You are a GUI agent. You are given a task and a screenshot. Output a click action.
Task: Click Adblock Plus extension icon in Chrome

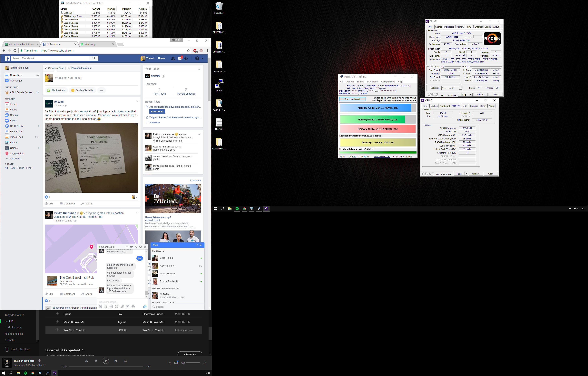pos(195,51)
